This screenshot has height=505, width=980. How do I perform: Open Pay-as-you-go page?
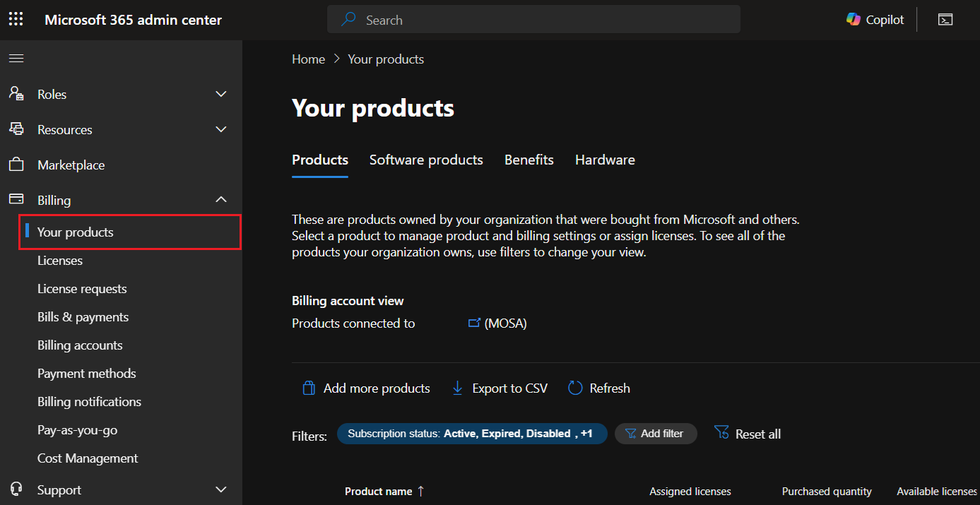(78, 430)
